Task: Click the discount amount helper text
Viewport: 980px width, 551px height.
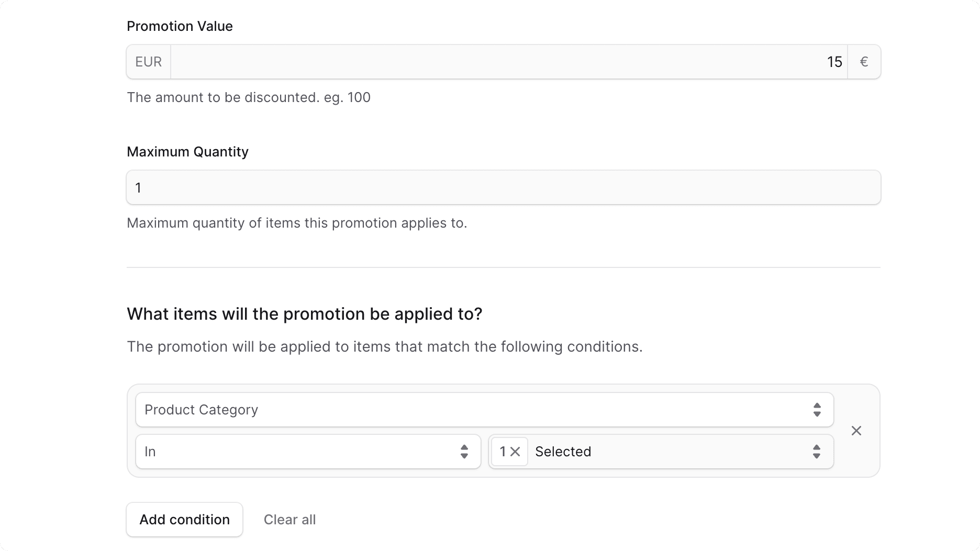Action: (249, 97)
